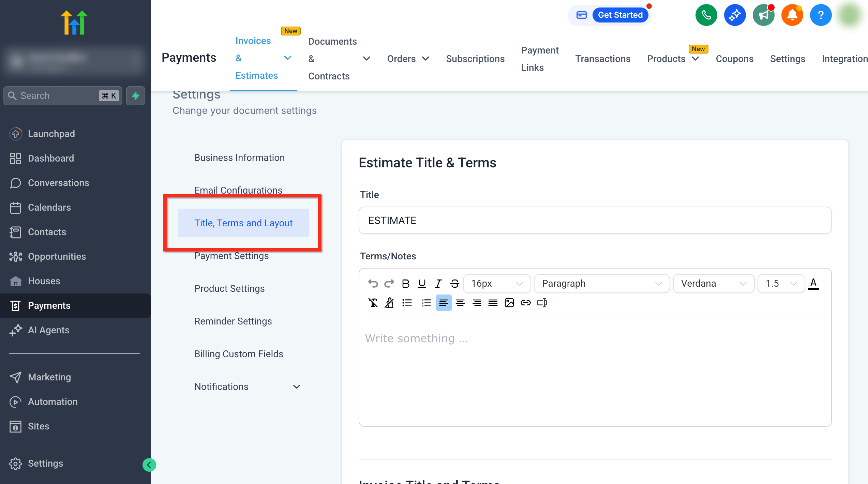Screen dimensions: 868x484
Task: Click the undo arrow in the editor
Action: 373,284
